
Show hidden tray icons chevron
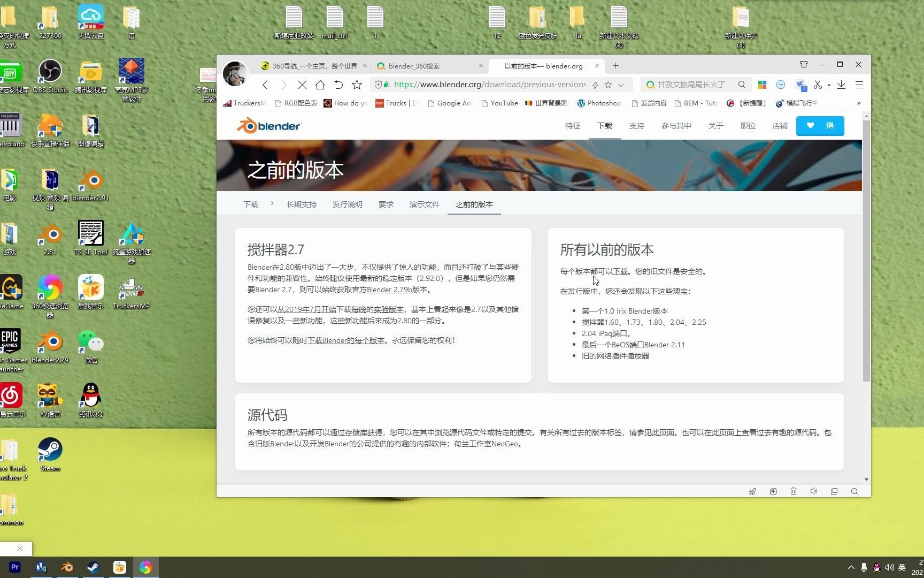851,567
